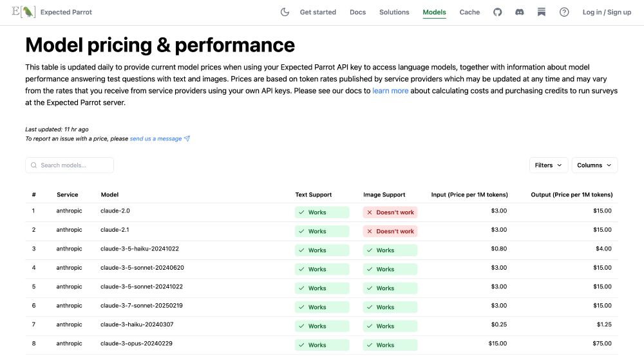This screenshot has height=356, width=644.
Task: Click the $0.80 input price cell
Action: 499,248
